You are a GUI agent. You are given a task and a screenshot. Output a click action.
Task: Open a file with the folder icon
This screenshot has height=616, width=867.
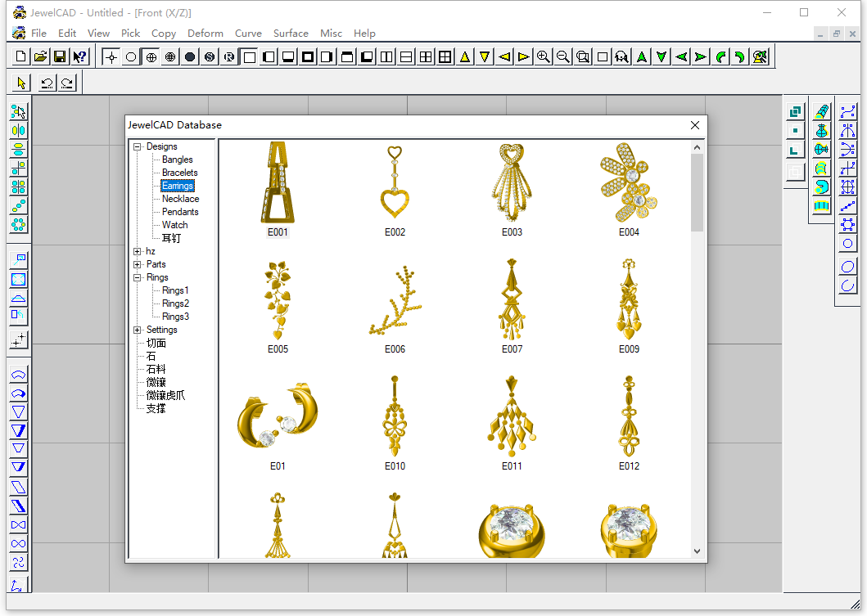click(40, 56)
